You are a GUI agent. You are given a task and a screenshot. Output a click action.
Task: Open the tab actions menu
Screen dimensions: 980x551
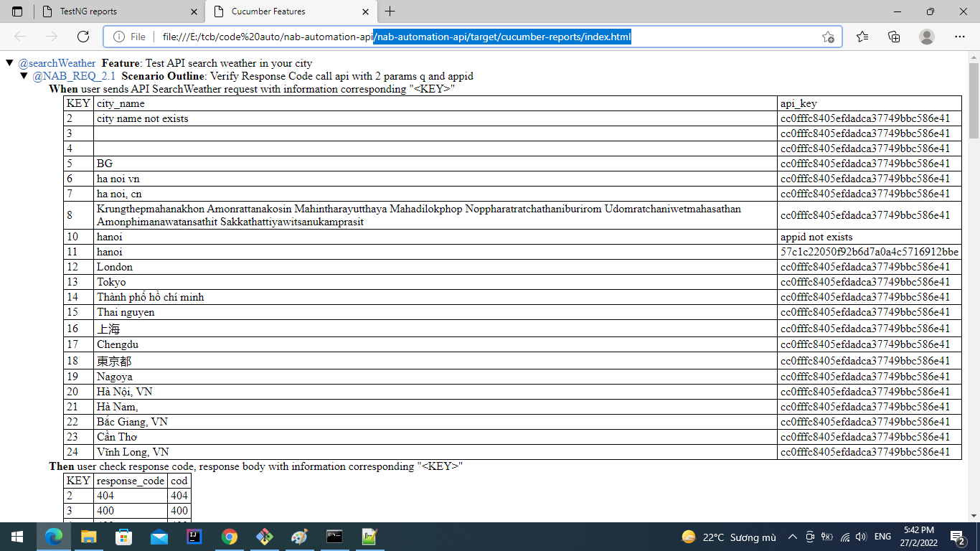pyautogui.click(x=17, y=11)
